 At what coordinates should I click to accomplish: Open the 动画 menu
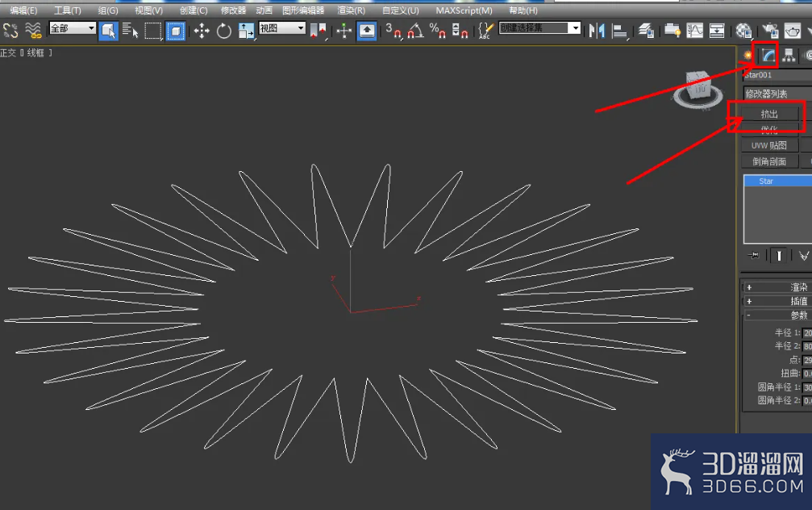pos(264,10)
